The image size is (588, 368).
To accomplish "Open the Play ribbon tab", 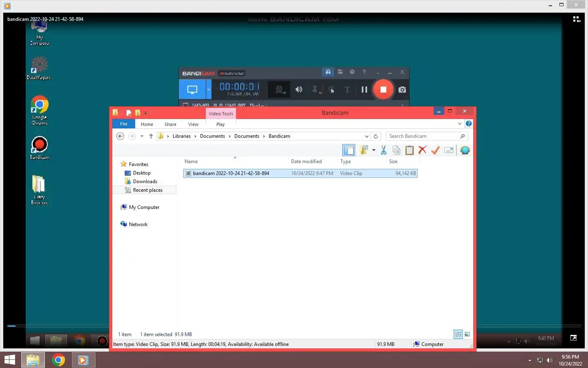I will tap(220, 124).
